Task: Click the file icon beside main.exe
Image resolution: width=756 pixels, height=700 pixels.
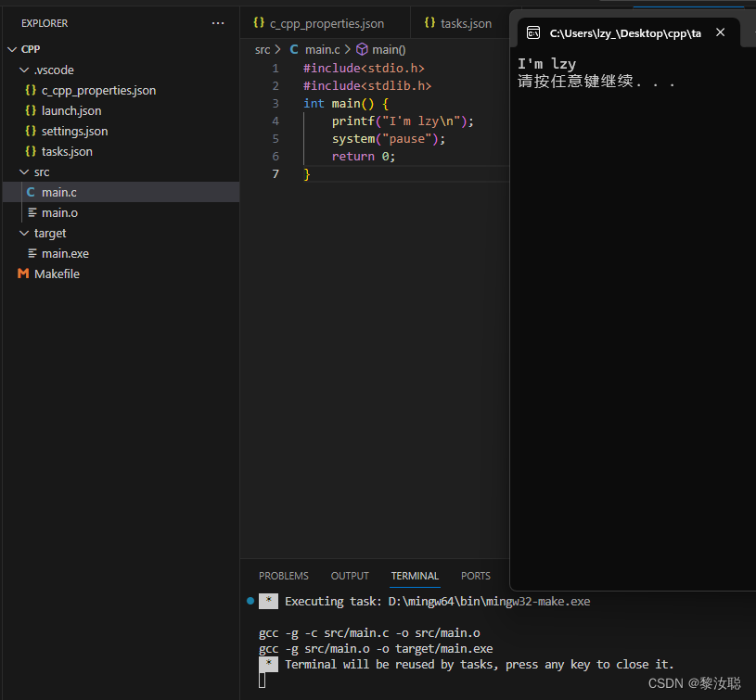Action: [x=32, y=253]
